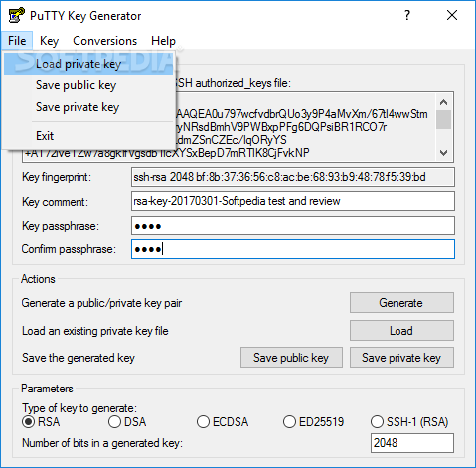Open the File menu
The width and height of the screenshot is (476, 468).
coord(17,41)
